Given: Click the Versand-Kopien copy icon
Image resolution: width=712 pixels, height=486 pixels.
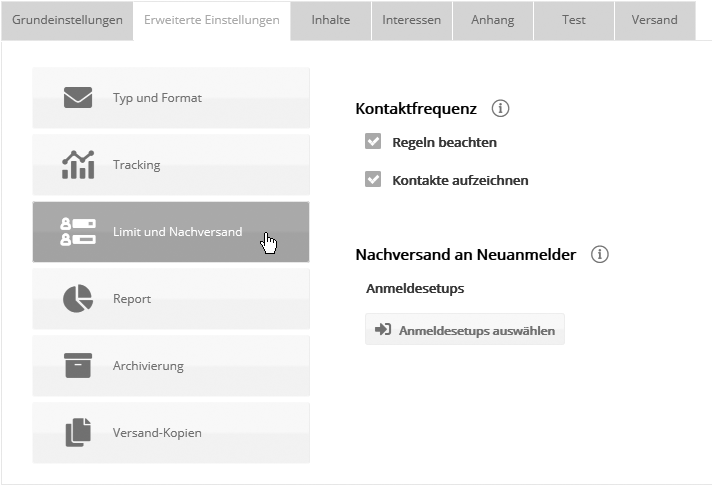Looking at the screenshot, I should pyautogui.click(x=77, y=432).
